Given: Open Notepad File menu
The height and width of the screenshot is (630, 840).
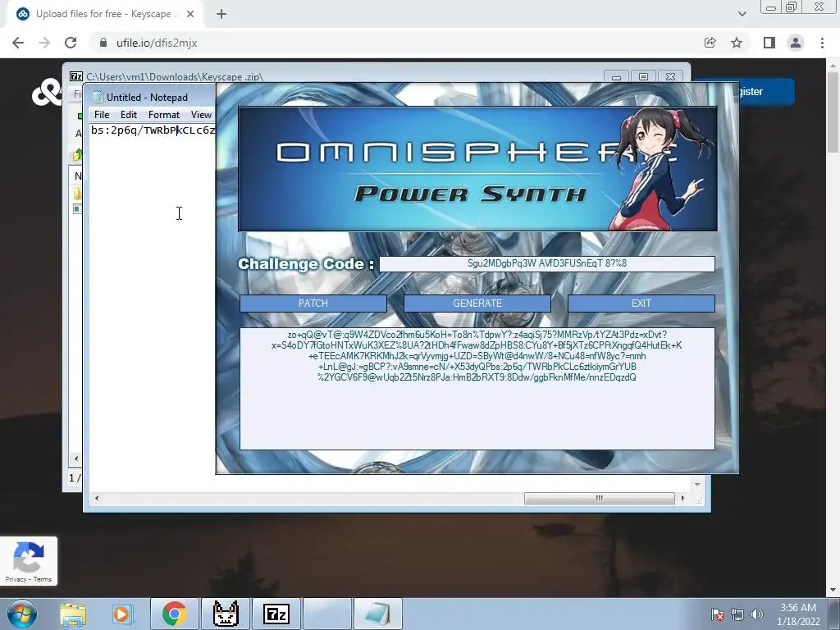Looking at the screenshot, I should pyautogui.click(x=102, y=115).
